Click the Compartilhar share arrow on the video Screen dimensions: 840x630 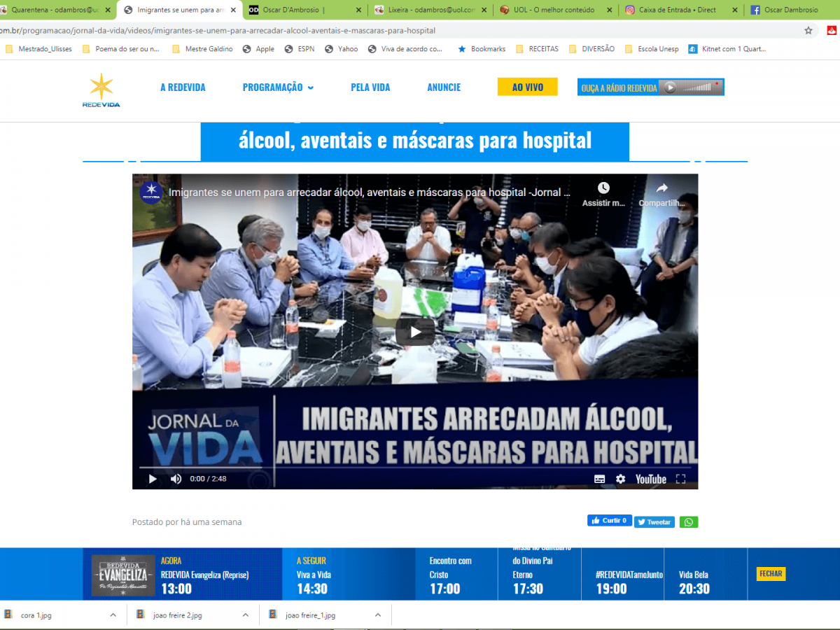coord(661,188)
